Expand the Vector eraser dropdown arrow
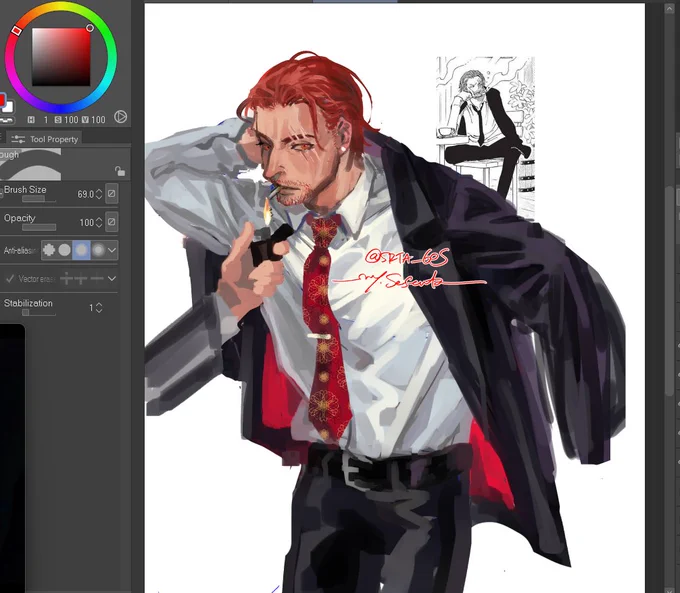This screenshot has height=593, width=680. click(112, 278)
